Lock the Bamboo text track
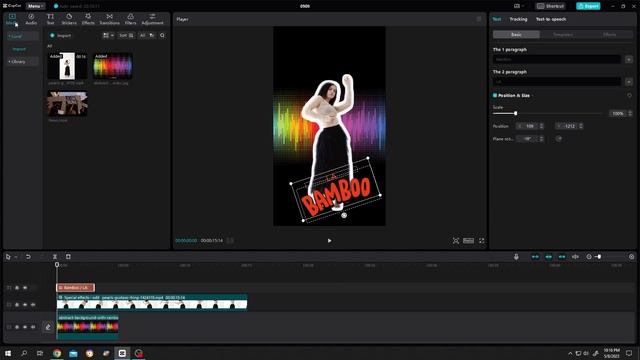640x360 pixels. tap(17, 288)
